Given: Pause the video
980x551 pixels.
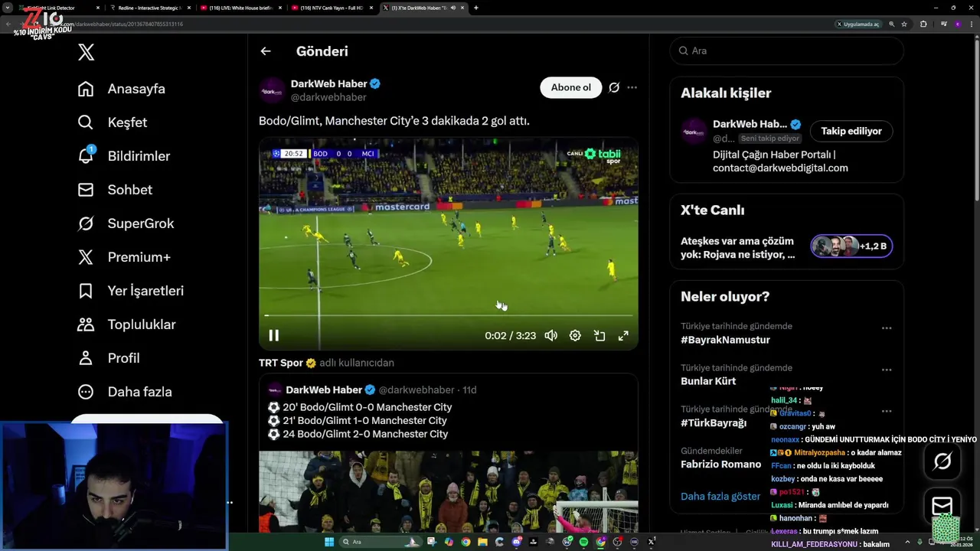Looking at the screenshot, I should [x=273, y=335].
